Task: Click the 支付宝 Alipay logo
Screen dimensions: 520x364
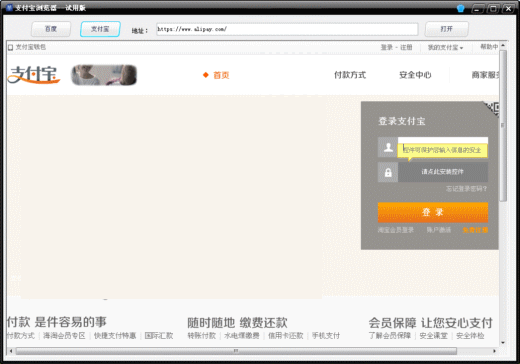Action: 34,75
